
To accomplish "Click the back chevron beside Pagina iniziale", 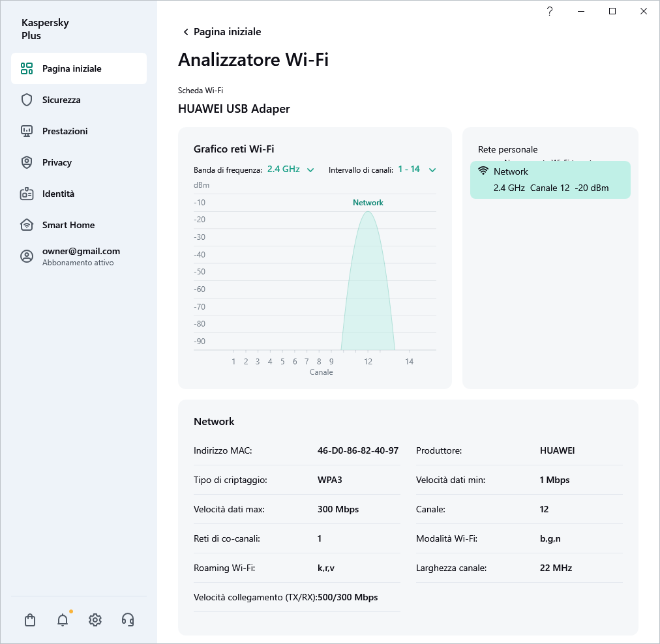I will [186, 32].
